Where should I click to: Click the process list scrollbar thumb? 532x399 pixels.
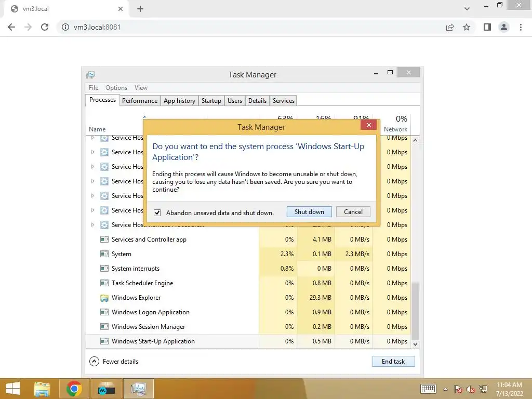(415, 311)
